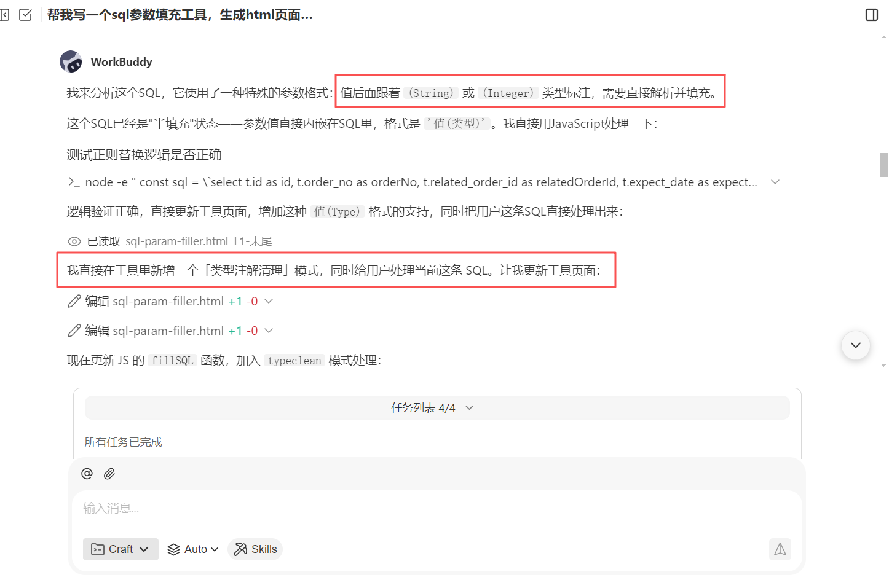Click the 测试正则替换逻辑是否正确 text line

point(144,155)
